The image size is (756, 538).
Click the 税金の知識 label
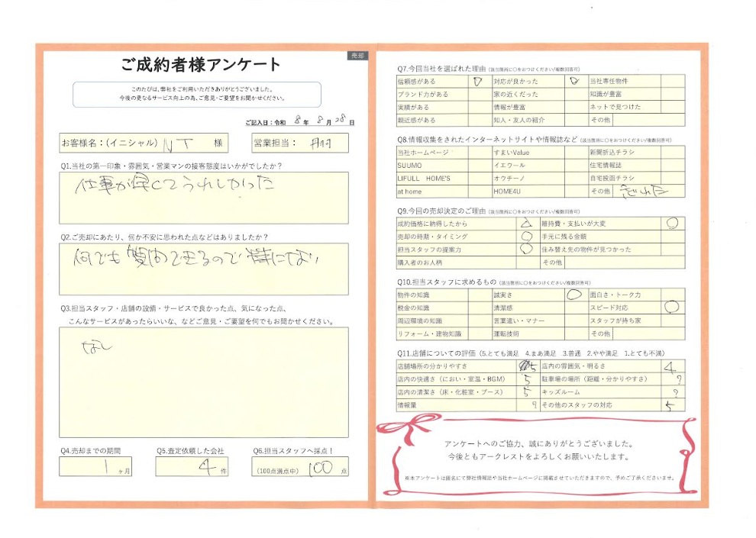[413, 308]
